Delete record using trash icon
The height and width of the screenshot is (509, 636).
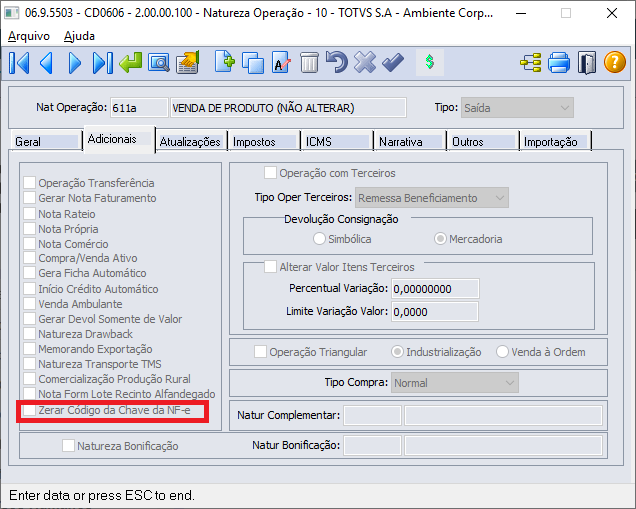[x=309, y=62]
